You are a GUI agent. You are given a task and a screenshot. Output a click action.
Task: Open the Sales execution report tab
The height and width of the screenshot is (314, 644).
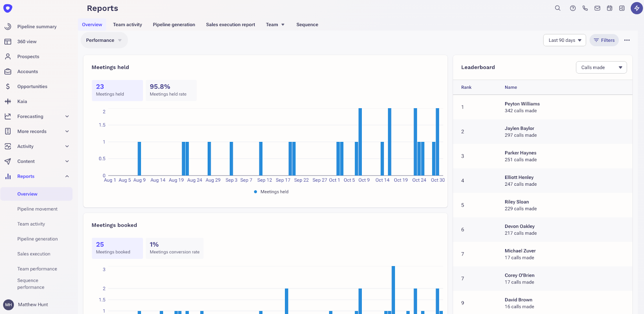231,25
